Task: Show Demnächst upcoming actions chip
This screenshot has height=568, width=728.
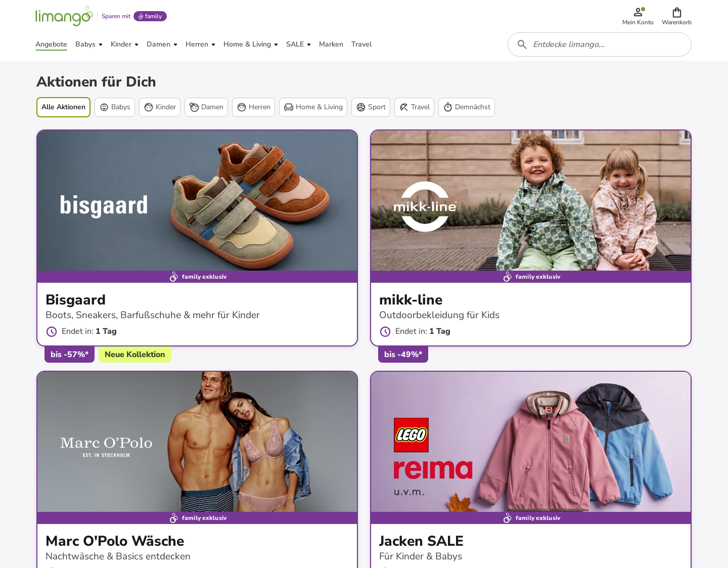Action: tap(467, 107)
